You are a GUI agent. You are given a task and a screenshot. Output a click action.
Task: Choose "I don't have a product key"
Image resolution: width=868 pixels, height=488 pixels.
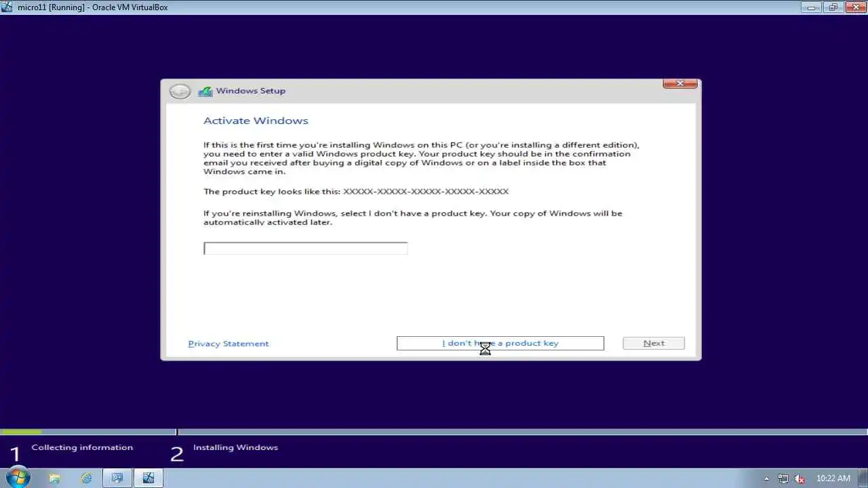coord(500,343)
